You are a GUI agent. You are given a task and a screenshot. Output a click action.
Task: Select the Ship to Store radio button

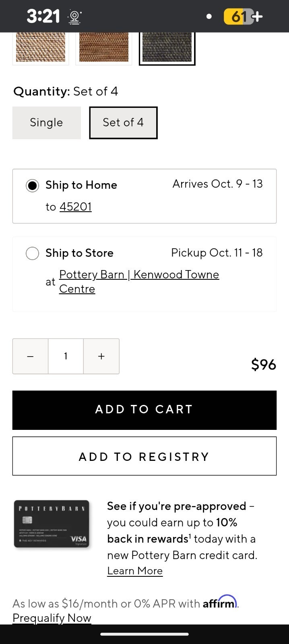pyautogui.click(x=33, y=254)
